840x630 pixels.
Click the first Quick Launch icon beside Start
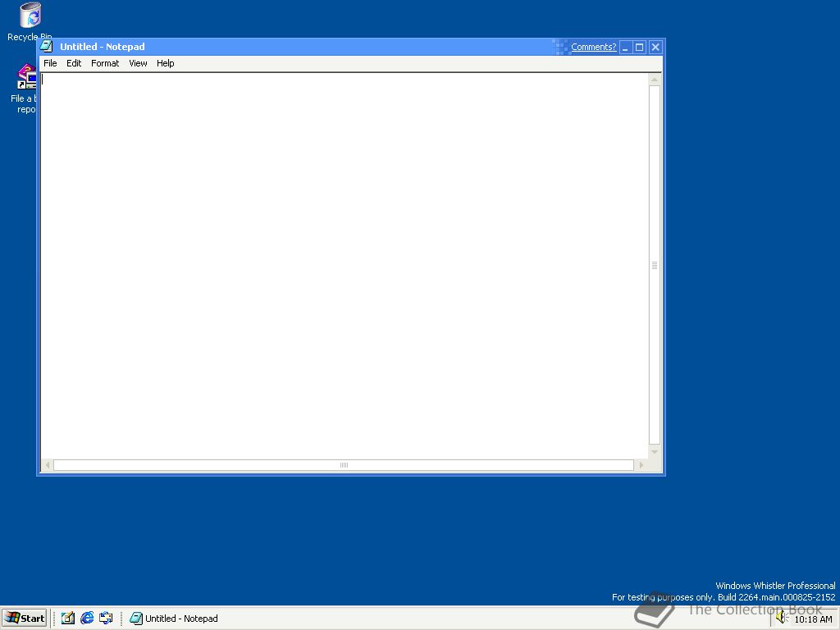(x=67, y=619)
